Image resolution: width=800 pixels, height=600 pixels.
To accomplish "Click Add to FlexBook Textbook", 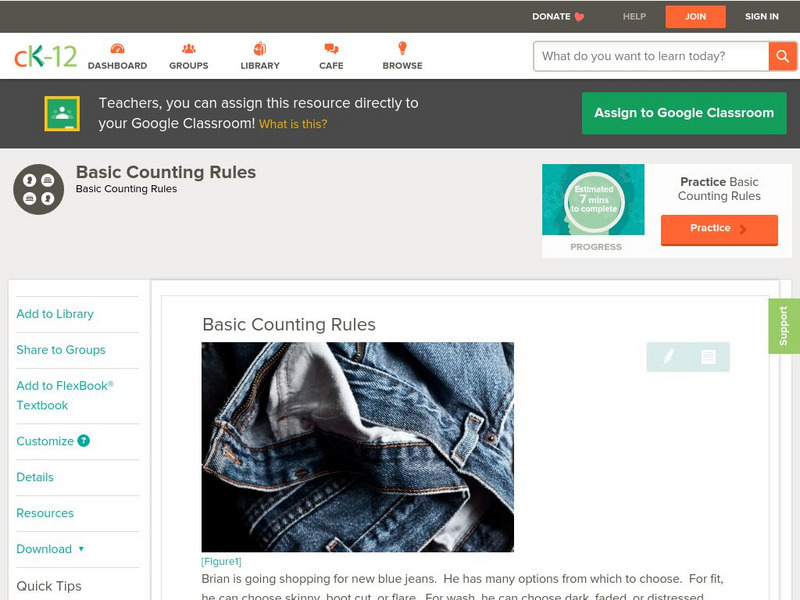I will click(65, 395).
